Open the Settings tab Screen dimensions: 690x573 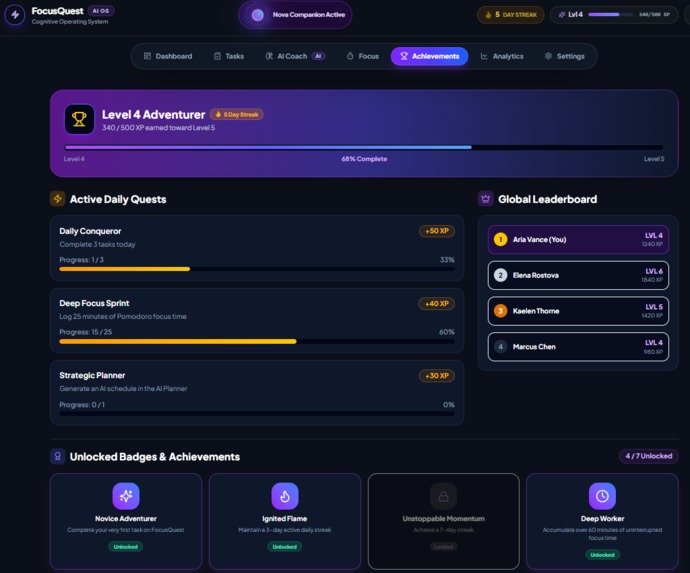565,56
